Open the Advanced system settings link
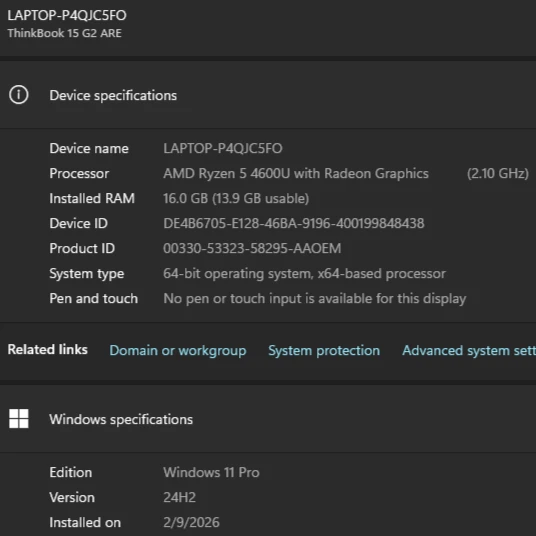The width and height of the screenshot is (536, 536). point(469,350)
